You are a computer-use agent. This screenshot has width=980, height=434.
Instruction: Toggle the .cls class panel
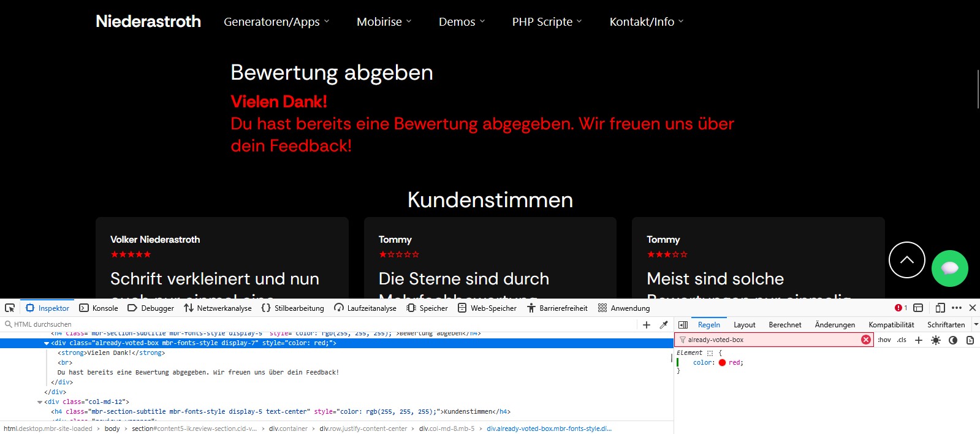pos(902,340)
